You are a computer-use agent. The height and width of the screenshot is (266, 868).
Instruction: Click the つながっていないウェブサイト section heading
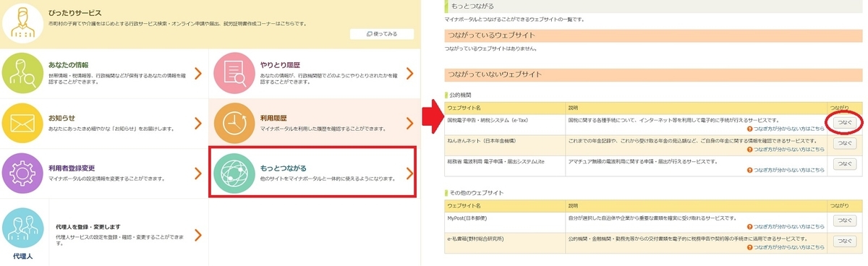[x=654, y=74]
